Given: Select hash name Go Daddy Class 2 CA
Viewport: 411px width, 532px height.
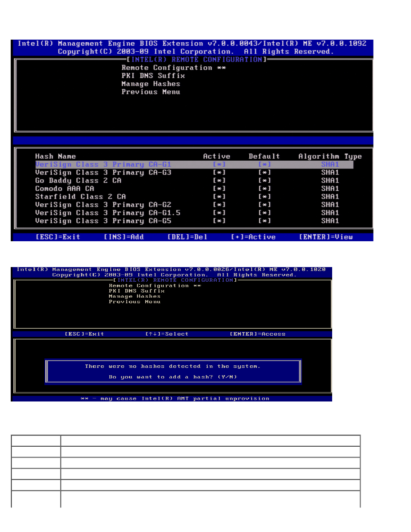Looking at the screenshot, I should point(78,180).
